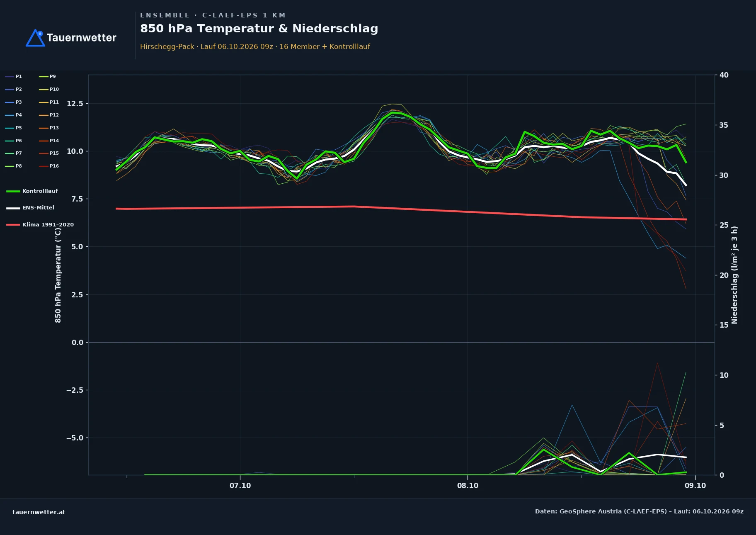Click the 07.10 date tick on the time axis
Image resolution: width=756 pixels, height=535 pixels.
click(x=240, y=486)
